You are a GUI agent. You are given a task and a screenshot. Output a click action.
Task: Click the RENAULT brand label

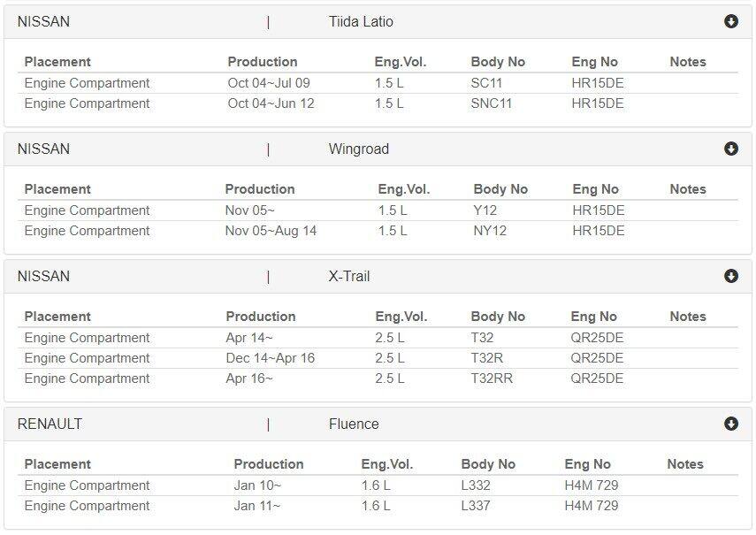tap(50, 424)
